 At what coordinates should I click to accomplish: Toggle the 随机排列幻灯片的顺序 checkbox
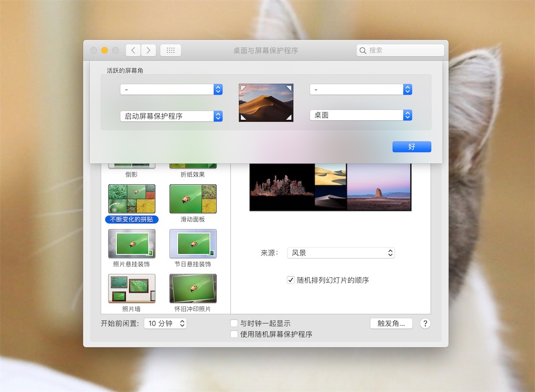pyautogui.click(x=290, y=280)
